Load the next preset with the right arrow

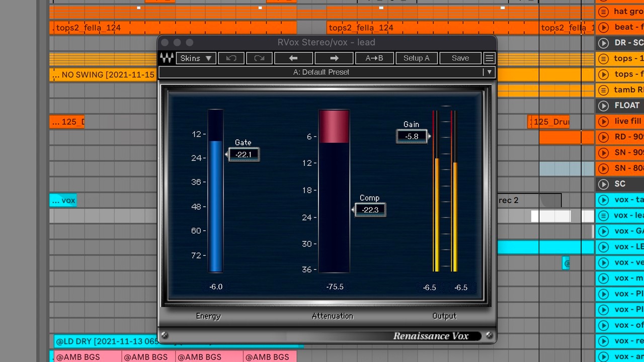click(334, 58)
